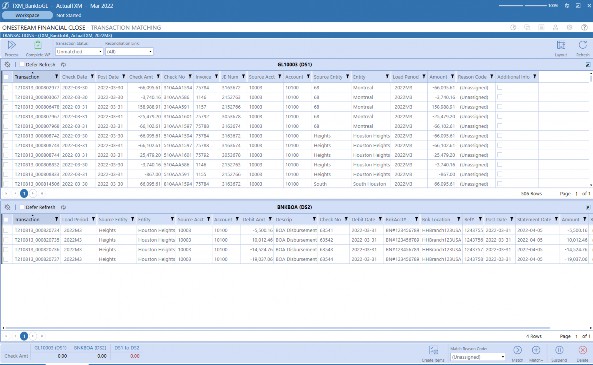Click Montreal entity in first GL10000 row

coord(363,87)
